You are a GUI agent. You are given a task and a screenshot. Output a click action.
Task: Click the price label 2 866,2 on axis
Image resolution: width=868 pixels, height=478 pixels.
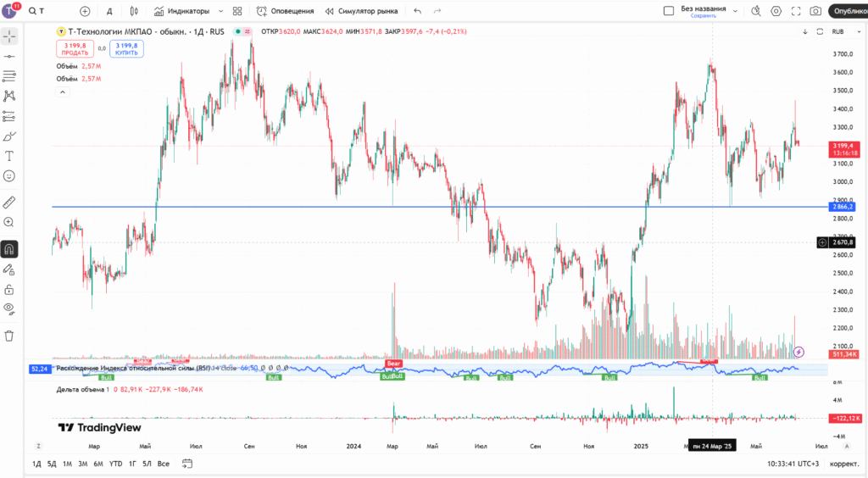[x=843, y=206]
